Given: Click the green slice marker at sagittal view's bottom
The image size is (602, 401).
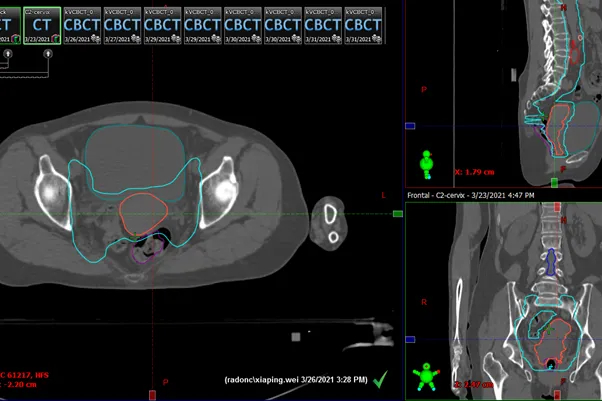Looking at the screenshot, I should 554,182.
